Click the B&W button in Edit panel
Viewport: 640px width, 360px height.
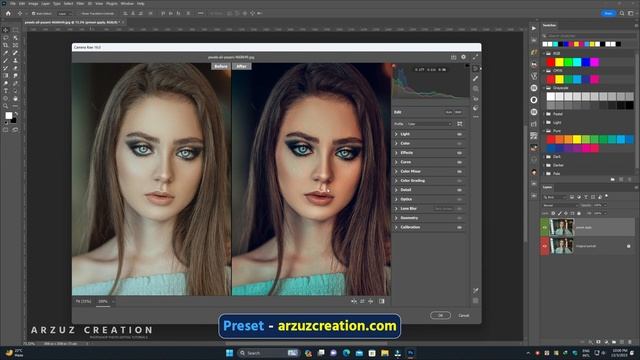coord(458,112)
